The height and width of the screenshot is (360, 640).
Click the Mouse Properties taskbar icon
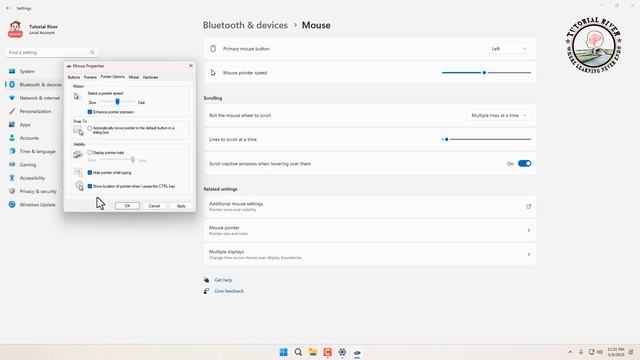coord(357,352)
